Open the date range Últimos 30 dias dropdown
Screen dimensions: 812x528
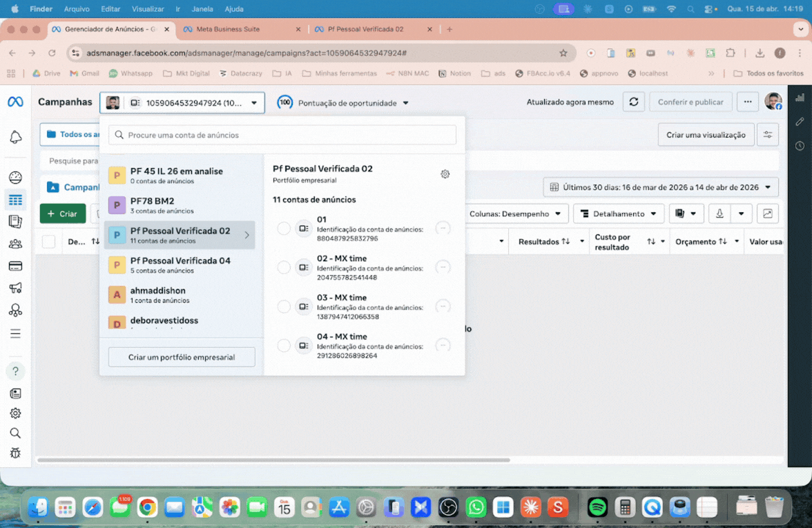coord(661,187)
